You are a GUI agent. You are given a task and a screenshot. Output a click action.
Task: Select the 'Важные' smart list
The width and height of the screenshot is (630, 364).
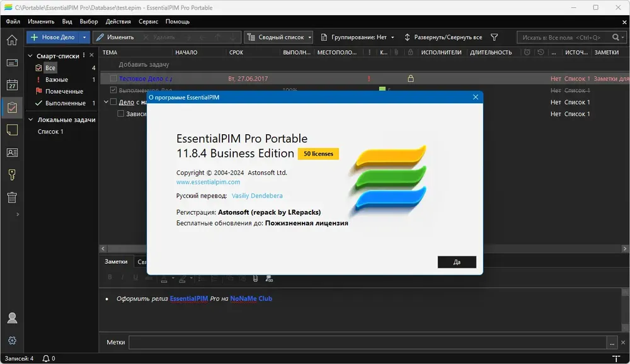[x=57, y=79]
